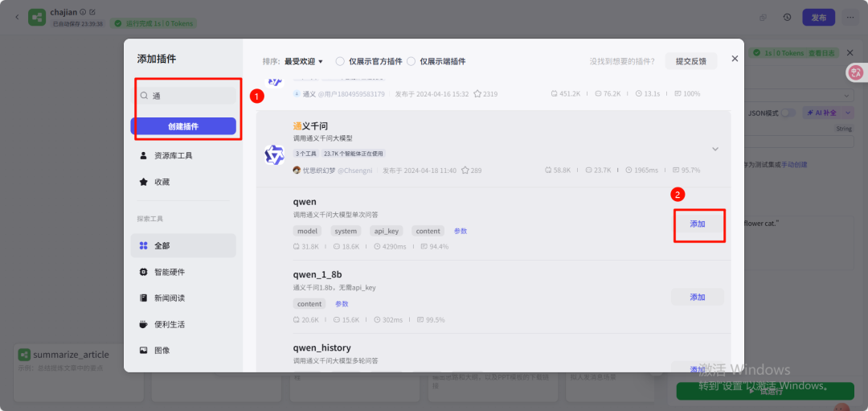Click the qwen_history tool title
Screen dimensions: 868x411
(x=322, y=347)
